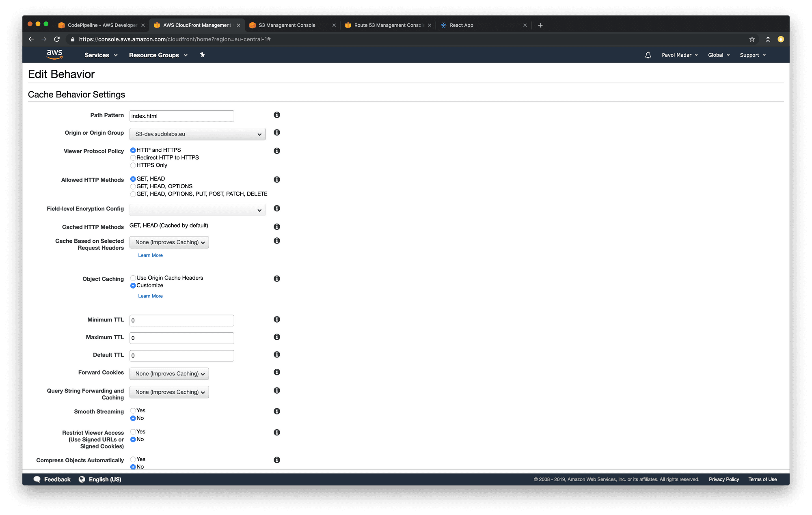Open the Resource Groups menu
This screenshot has width=812, height=515.
(158, 55)
